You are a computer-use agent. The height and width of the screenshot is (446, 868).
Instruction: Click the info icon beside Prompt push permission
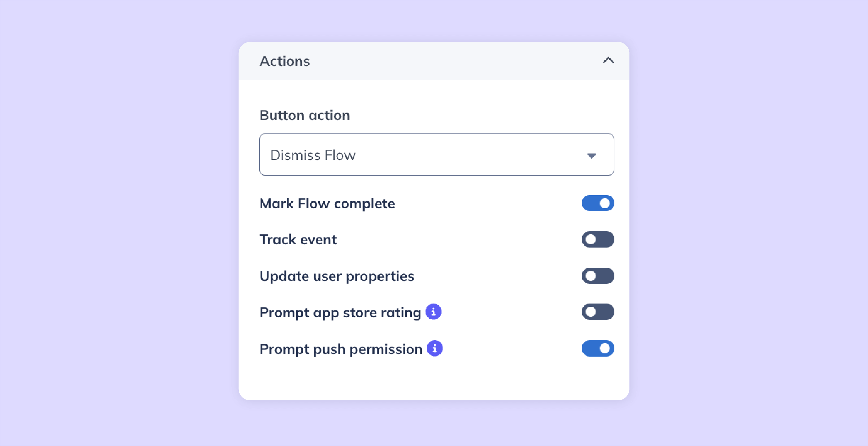click(x=435, y=348)
